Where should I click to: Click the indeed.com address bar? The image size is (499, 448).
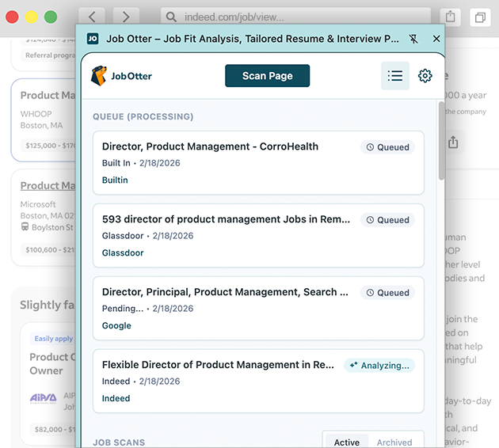tap(293, 17)
